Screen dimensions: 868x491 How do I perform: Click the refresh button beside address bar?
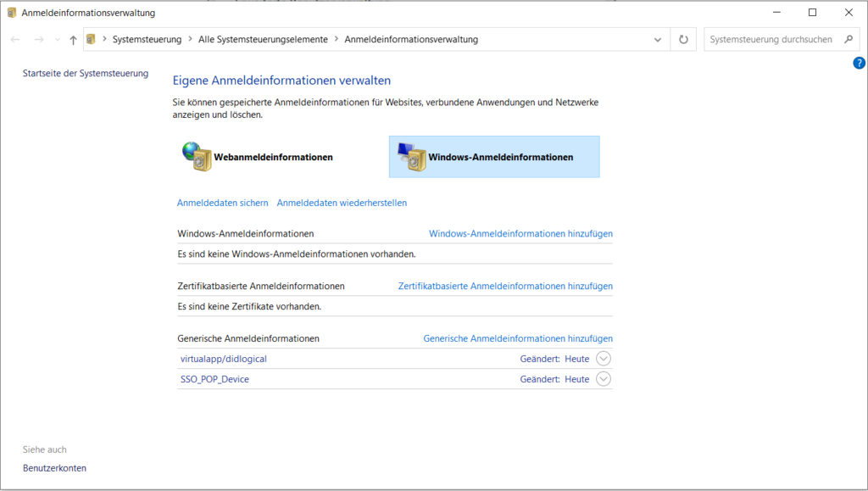tap(683, 40)
